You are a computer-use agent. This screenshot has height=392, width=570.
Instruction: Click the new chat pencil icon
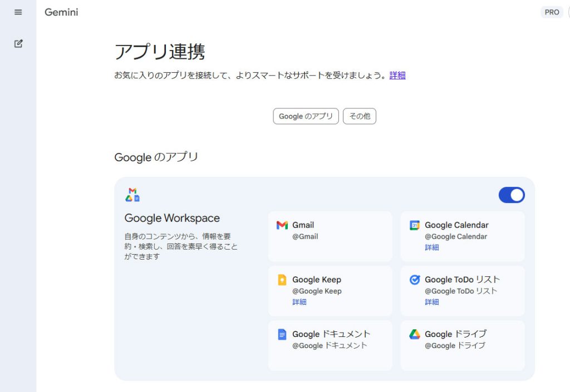[x=18, y=43]
